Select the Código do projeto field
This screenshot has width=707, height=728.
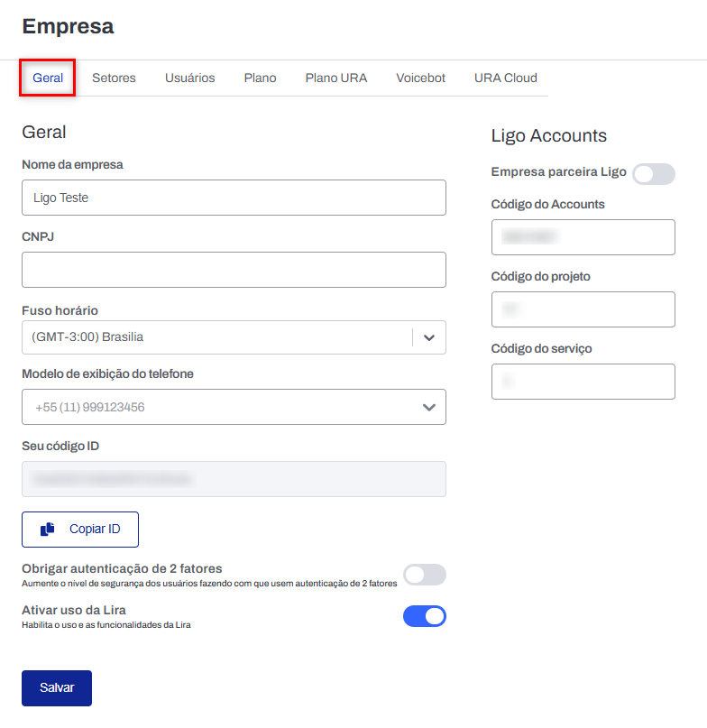point(583,309)
